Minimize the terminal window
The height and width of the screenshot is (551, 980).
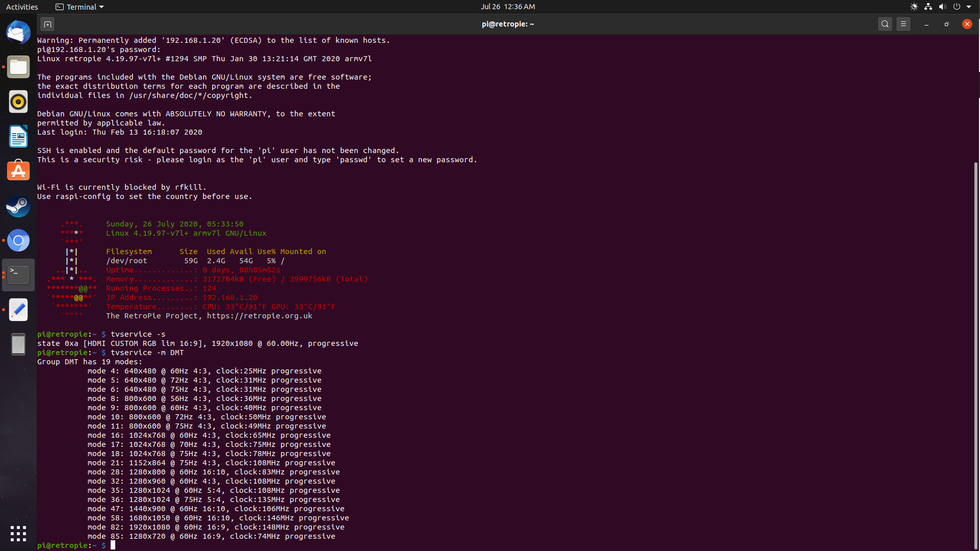[x=926, y=24]
